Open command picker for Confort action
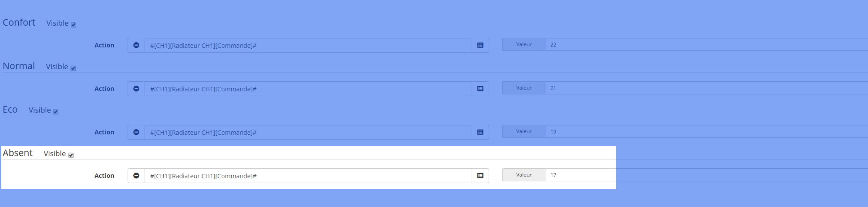The height and width of the screenshot is (207, 868). point(480,45)
